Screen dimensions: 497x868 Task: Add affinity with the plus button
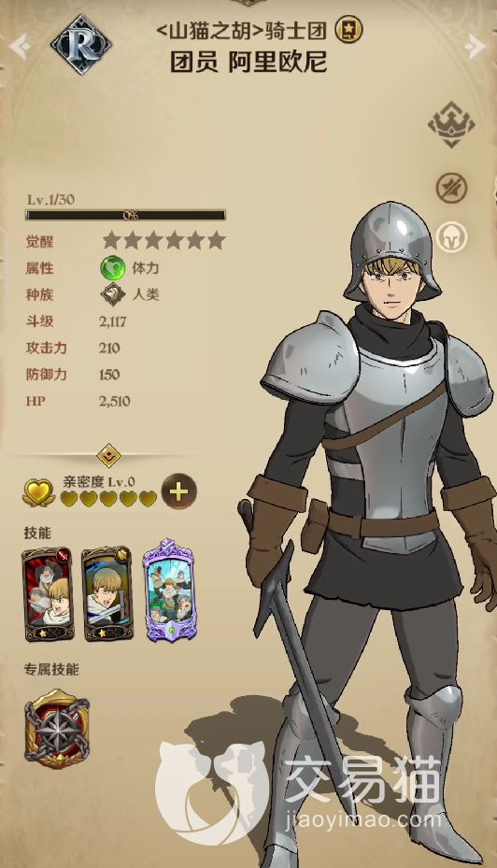point(178,491)
